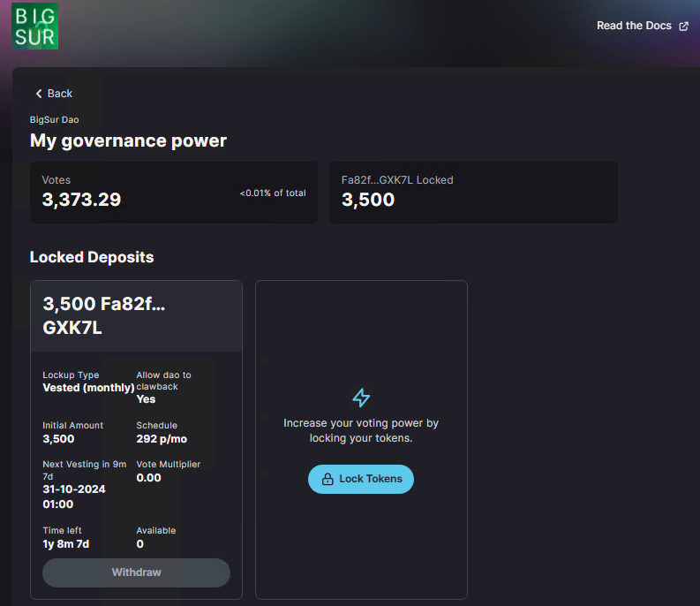Click the padlock icon in Lock Tokens

click(327, 479)
